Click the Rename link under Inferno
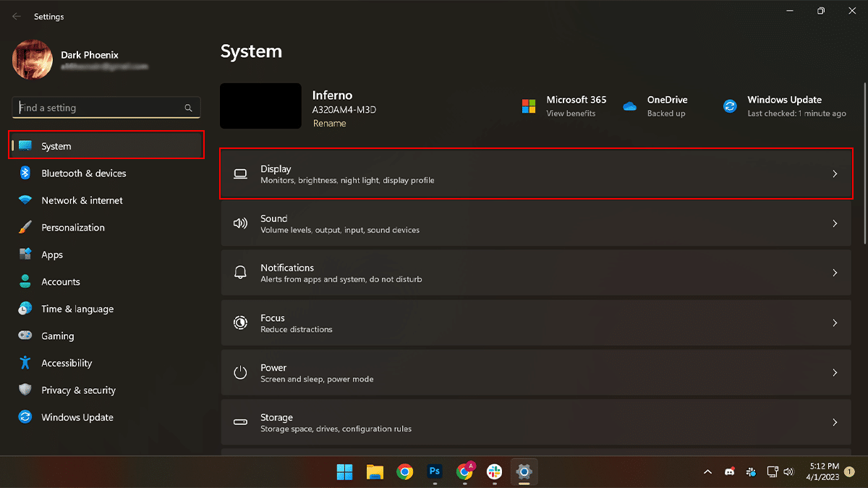This screenshot has width=868, height=488. click(329, 123)
